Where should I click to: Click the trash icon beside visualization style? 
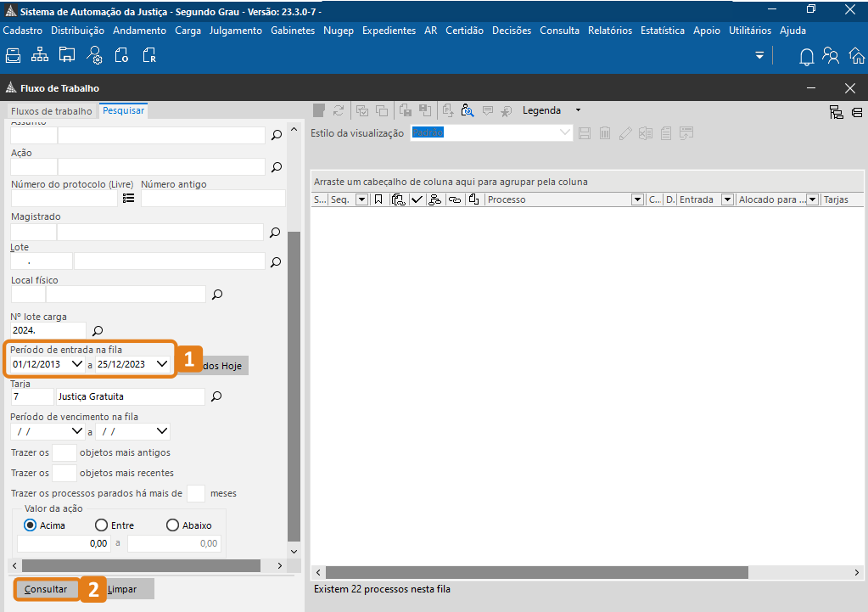point(605,133)
